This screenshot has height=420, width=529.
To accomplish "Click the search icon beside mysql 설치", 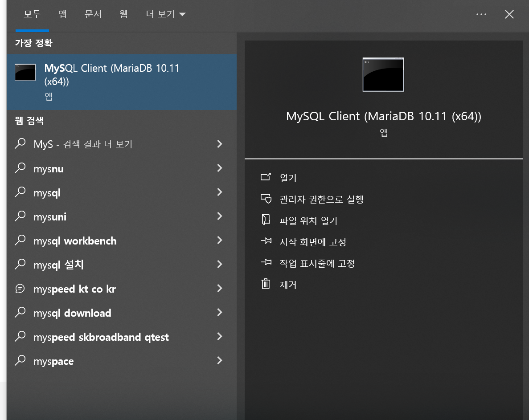I will point(20,264).
